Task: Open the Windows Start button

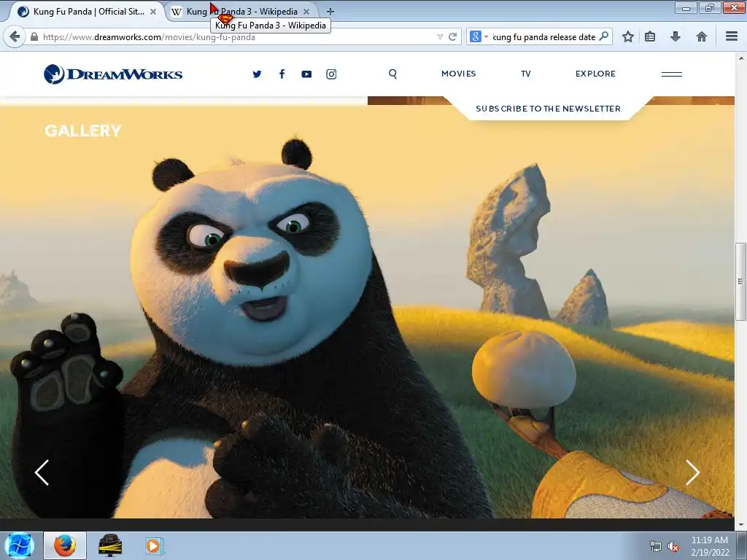Action: (x=19, y=545)
